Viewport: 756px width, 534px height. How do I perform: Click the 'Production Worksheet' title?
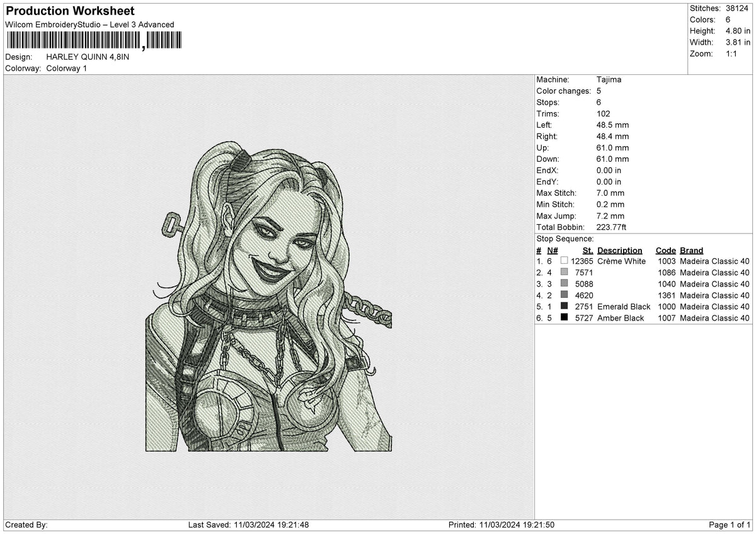click(x=70, y=11)
